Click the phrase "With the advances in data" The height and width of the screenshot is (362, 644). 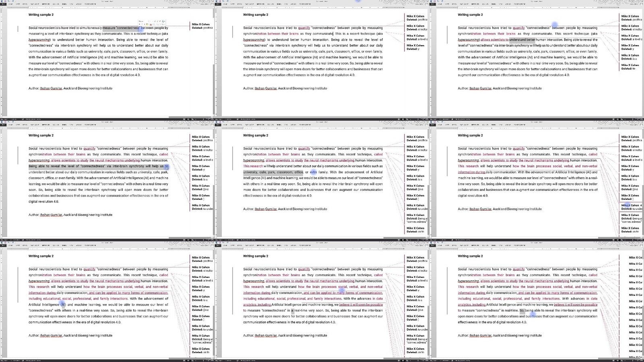click(363, 299)
